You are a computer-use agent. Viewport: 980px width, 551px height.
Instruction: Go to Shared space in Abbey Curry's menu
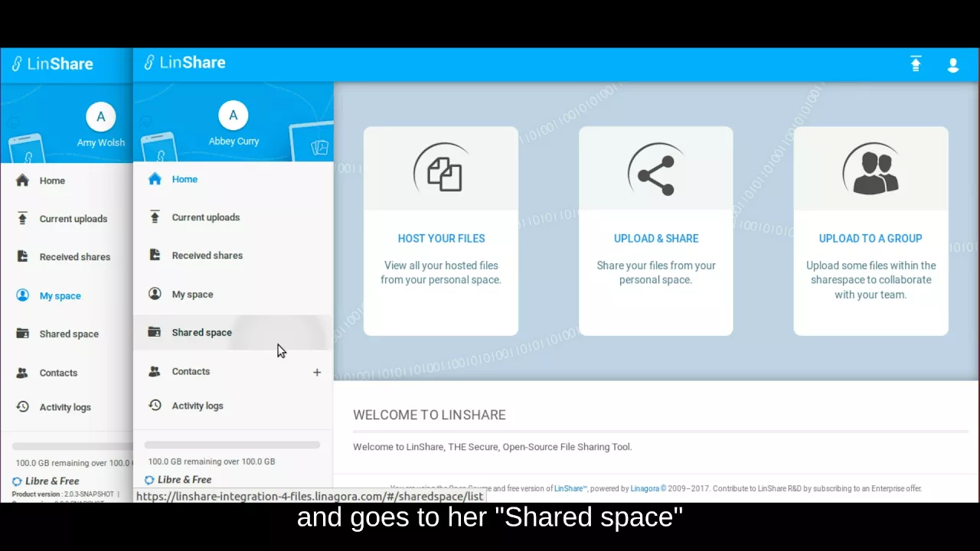pos(234,332)
